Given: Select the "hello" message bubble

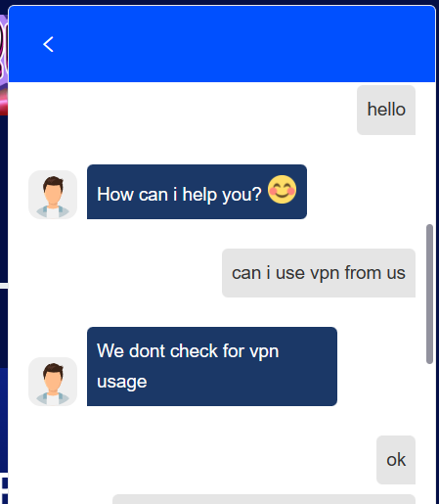Looking at the screenshot, I should (x=386, y=110).
